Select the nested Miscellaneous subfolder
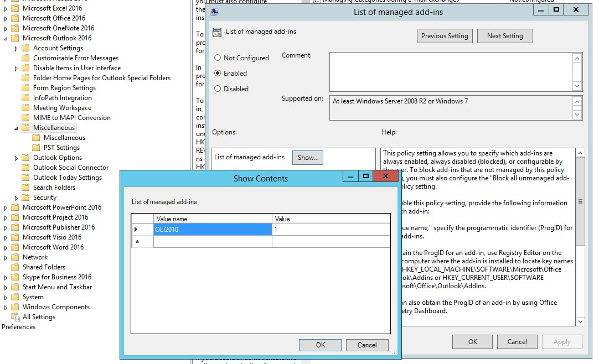599x364 pixels. pyautogui.click(x=64, y=137)
